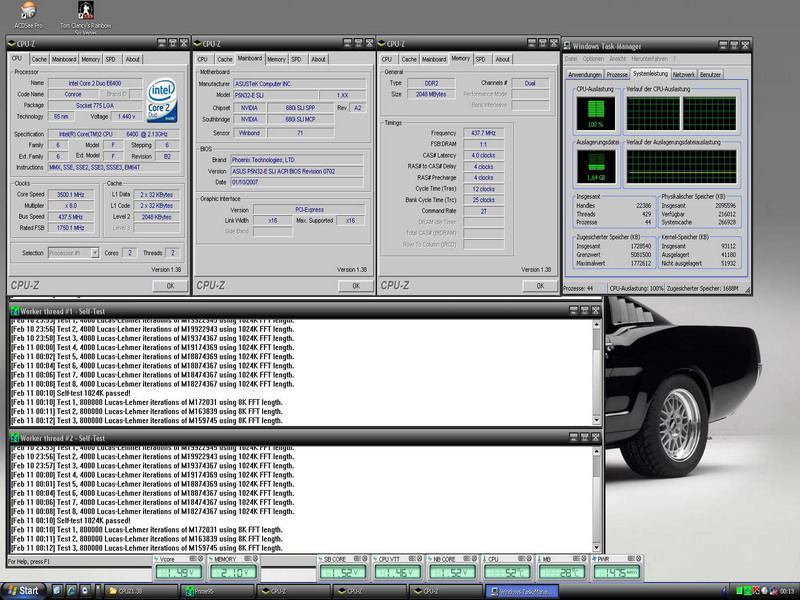Switch to CPU tab in CPU-Z mainboard window

click(203, 59)
